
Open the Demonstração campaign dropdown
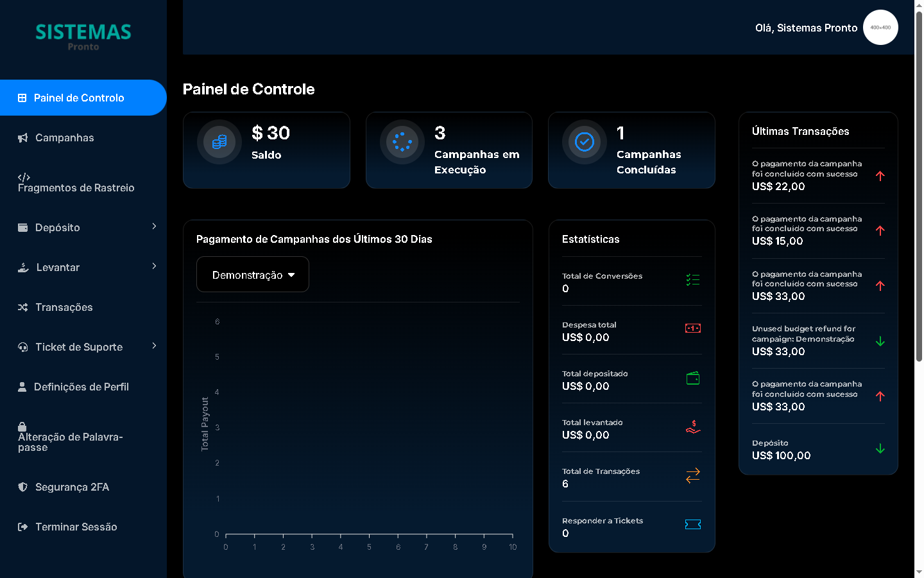pos(253,275)
